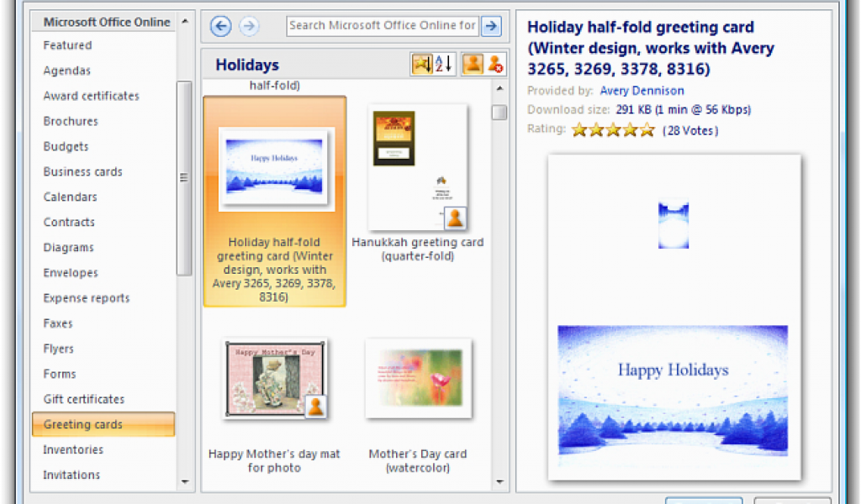Choose Flyers in the category list
This screenshot has width=861, height=504.
click(59, 349)
